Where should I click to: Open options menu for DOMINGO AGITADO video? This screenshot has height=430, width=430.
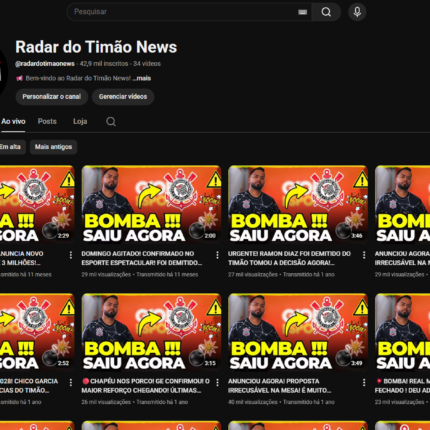(217, 255)
